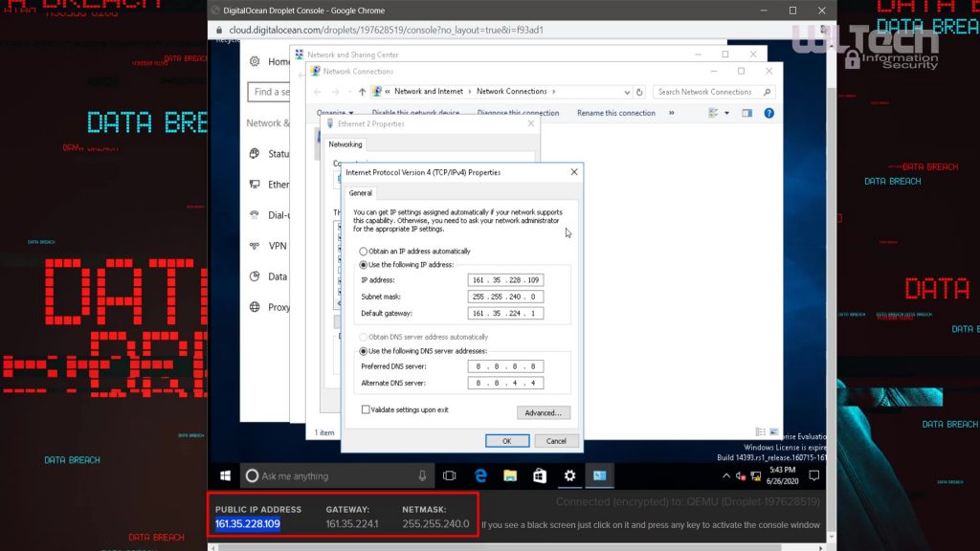This screenshot has height=551, width=980.
Task: Check Validate settings upon exit
Action: point(366,409)
